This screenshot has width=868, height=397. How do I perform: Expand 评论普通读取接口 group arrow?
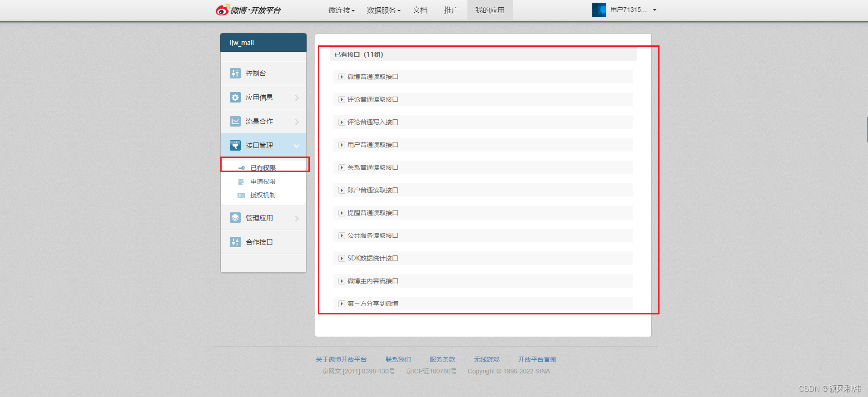click(x=342, y=100)
